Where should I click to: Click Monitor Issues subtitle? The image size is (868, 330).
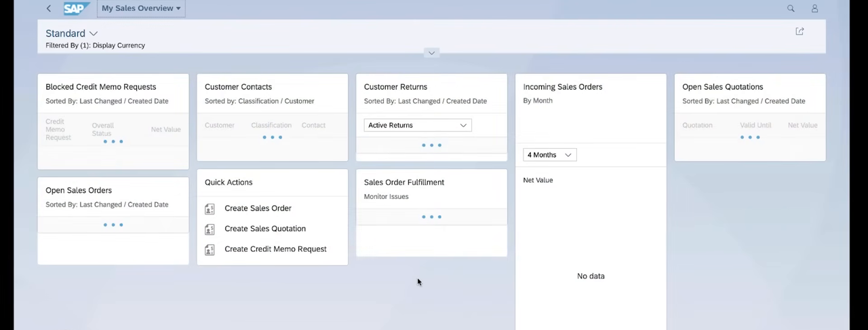386,197
